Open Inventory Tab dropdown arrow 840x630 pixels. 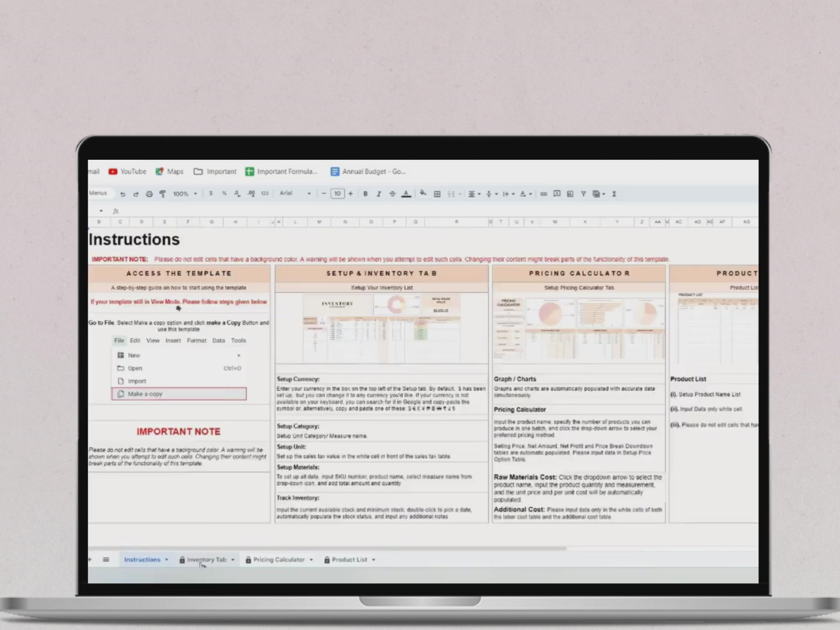[233, 560]
